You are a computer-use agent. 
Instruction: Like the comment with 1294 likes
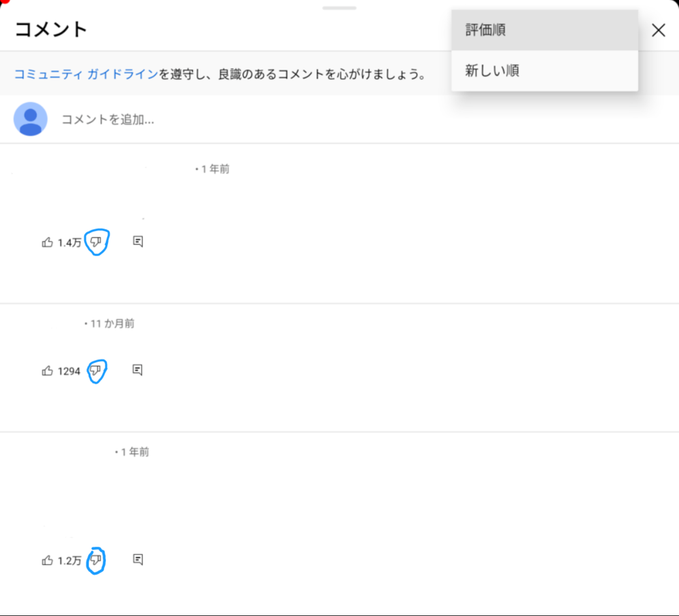pyautogui.click(x=47, y=371)
